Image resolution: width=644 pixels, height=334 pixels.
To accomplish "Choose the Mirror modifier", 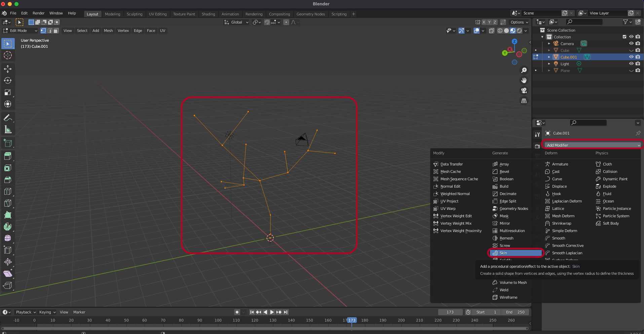I will (x=504, y=223).
